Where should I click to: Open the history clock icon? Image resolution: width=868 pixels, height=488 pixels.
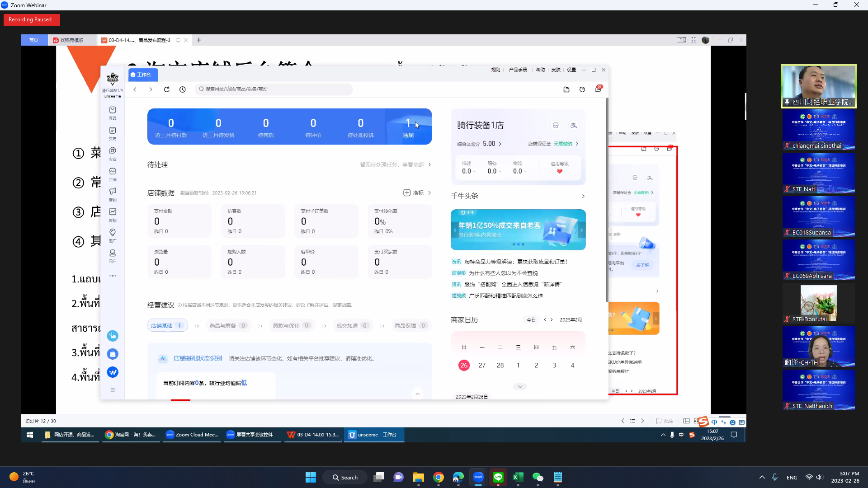click(x=182, y=89)
